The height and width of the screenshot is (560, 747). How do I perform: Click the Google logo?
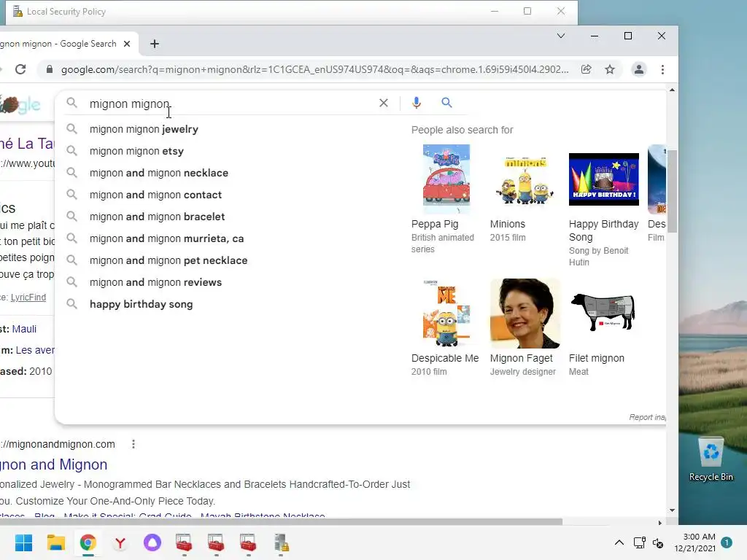pyautogui.click(x=20, y=104)
